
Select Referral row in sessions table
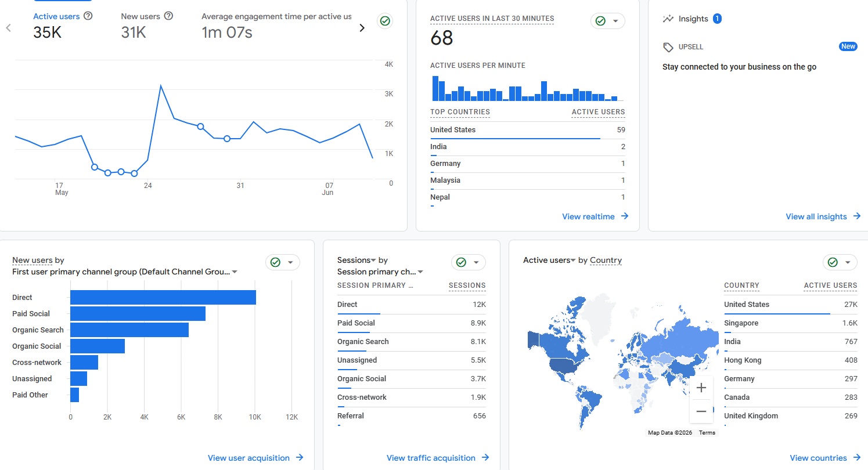click(412, 416)
